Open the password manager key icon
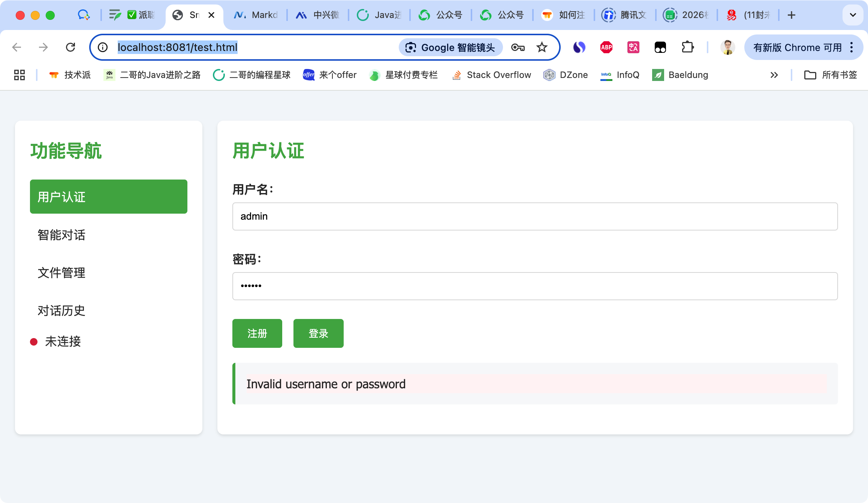This screenshot has height=503, width=868. click(518, 47)
